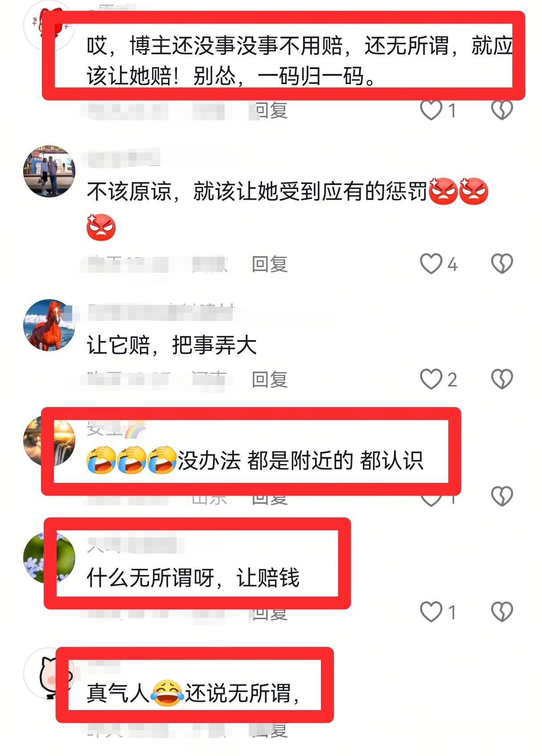Dislike the '不该原谅' comment
The image size is (542, 756).
tap(502, 264)
